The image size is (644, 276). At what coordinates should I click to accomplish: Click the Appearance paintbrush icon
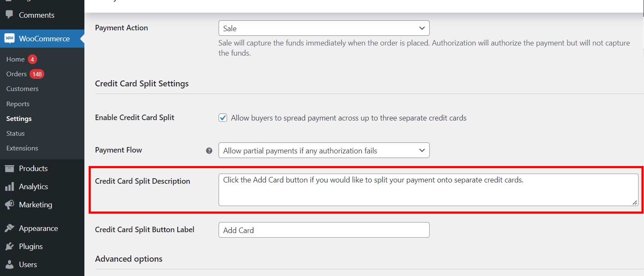click(9, 228)
